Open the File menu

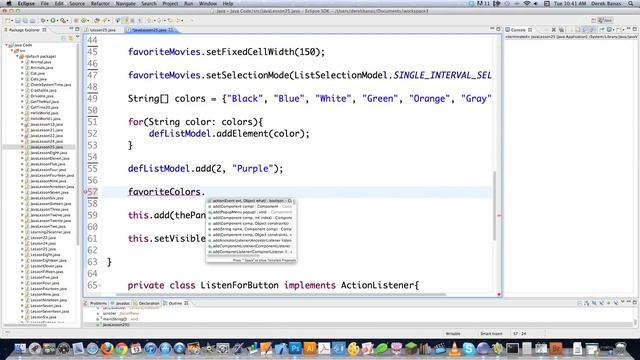point(44,3)
